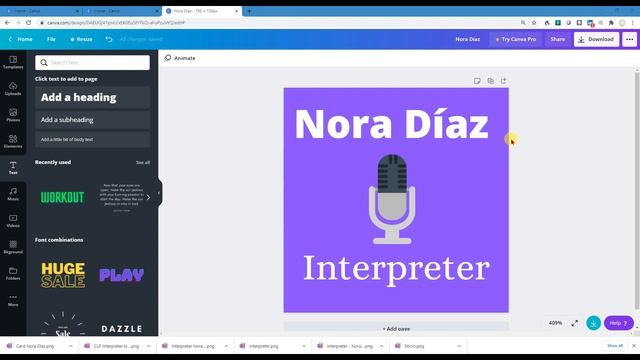Click the teal round download icon
640x360 pixels.
(x=593, y=323)
